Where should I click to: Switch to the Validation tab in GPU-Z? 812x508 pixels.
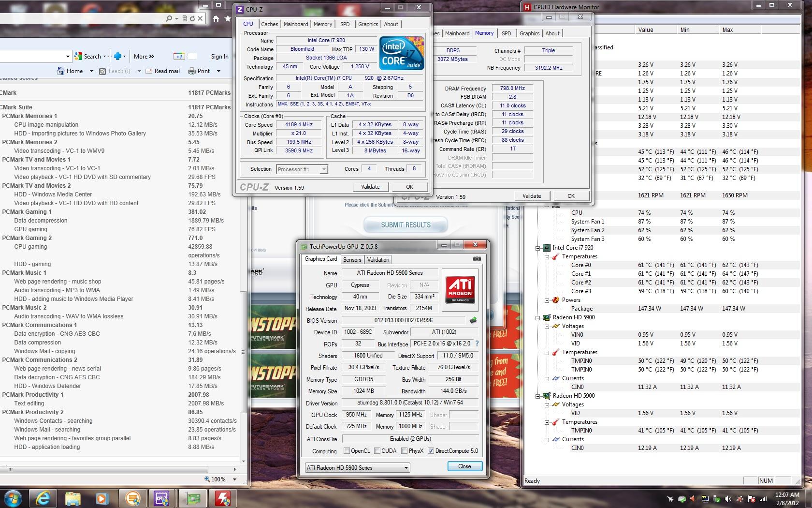coord(378,260)
